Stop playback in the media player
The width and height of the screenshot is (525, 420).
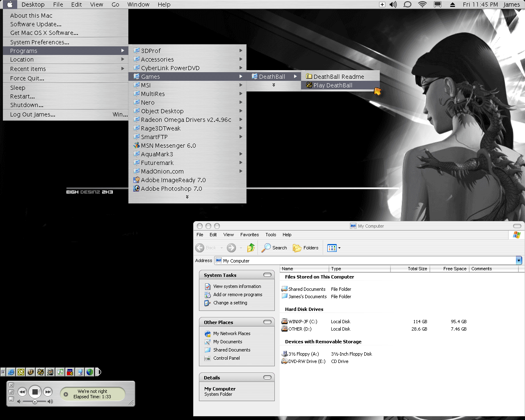point(35,392)
